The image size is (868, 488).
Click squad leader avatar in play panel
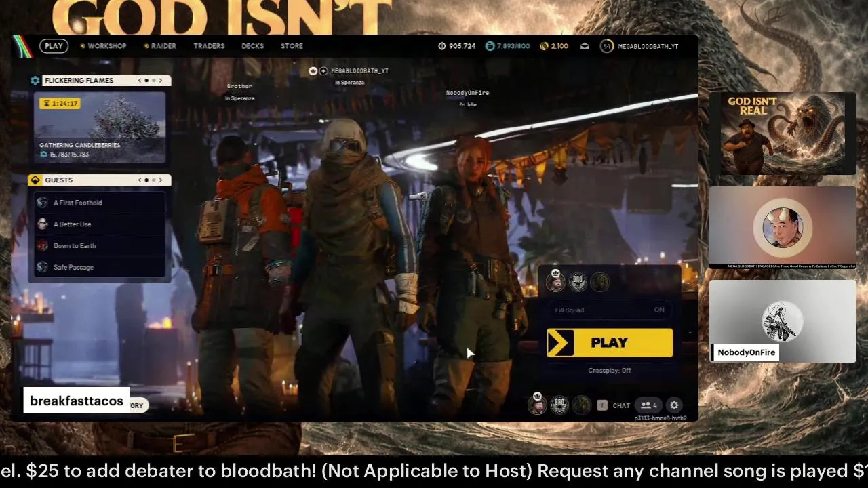tap(555, 281)
